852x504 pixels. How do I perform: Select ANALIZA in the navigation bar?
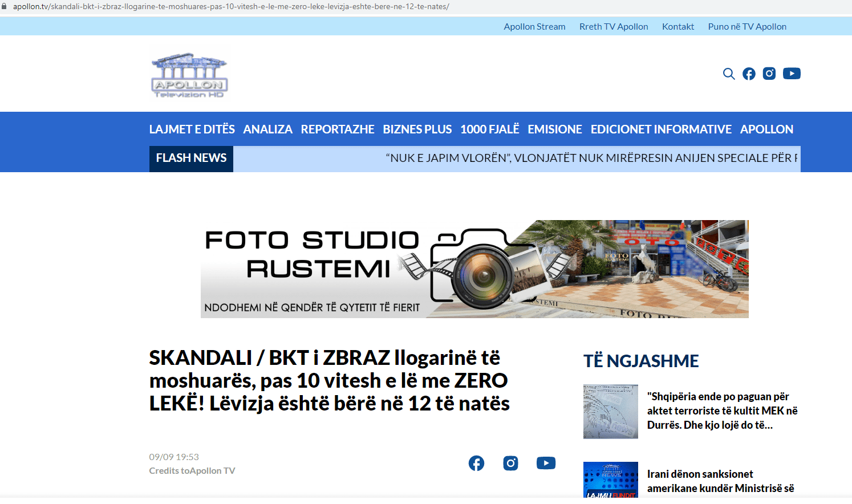(x=267, y=129)
